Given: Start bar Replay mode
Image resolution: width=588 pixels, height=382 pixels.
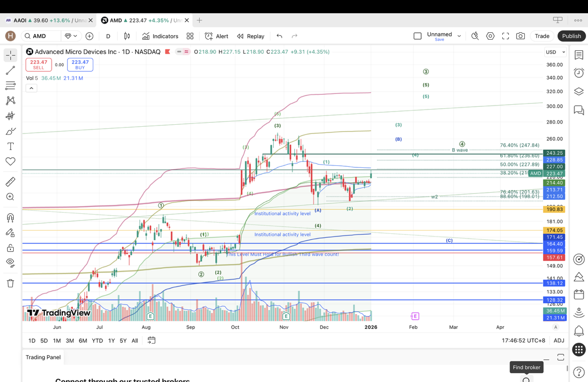Looking at the screenshot, I should pyautogui.click(x=251, y=36).
